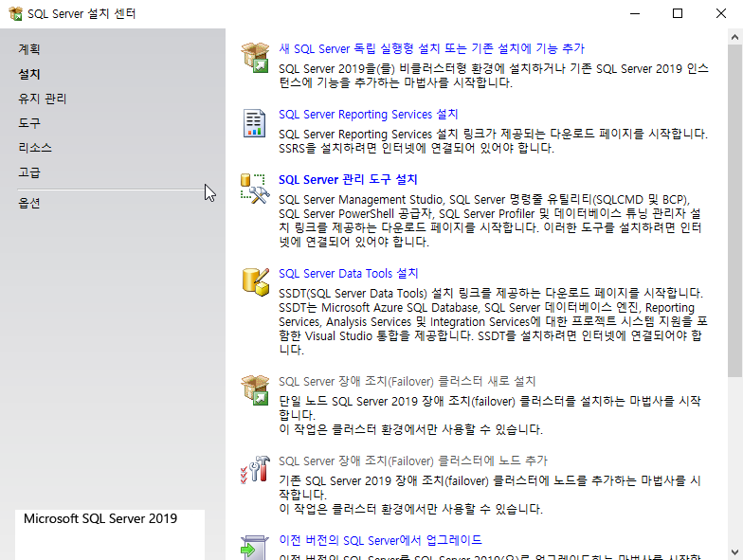
Task: Click the SQL Server Data Tools cylinder icon
Action: click(x=256, y=282)
